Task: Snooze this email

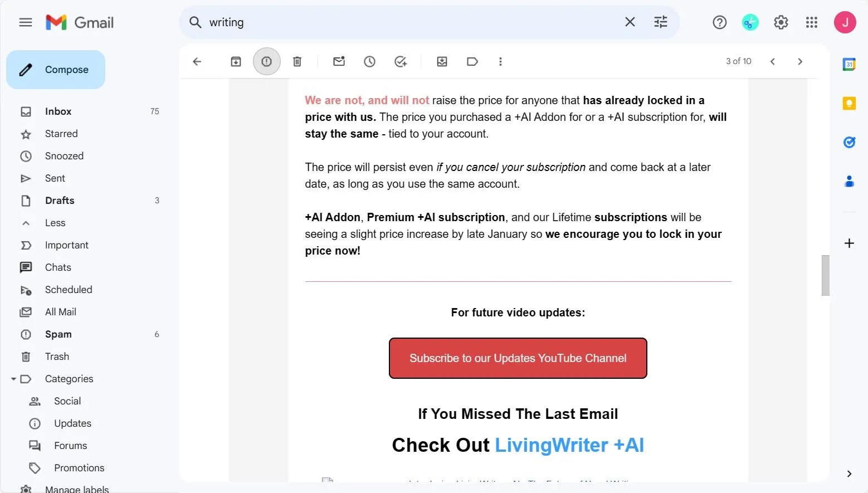Action: coord(369,61)
